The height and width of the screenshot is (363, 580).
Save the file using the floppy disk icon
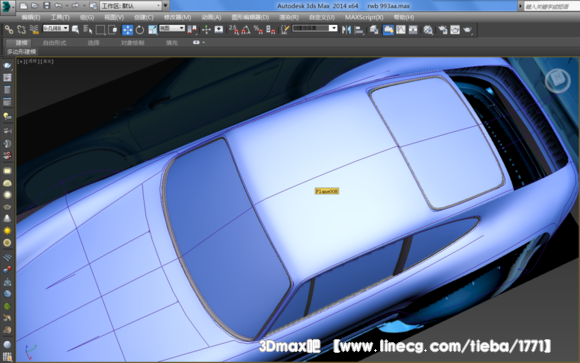(46, 6)
